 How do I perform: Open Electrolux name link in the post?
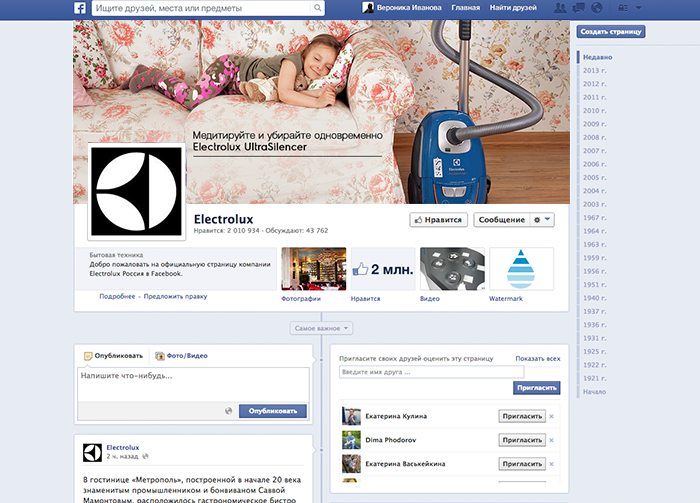click(123, 447)
